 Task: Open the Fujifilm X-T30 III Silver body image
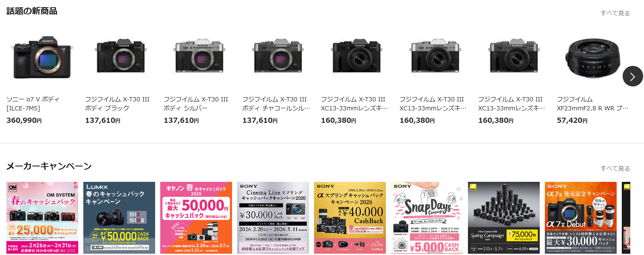coord(198,56)
